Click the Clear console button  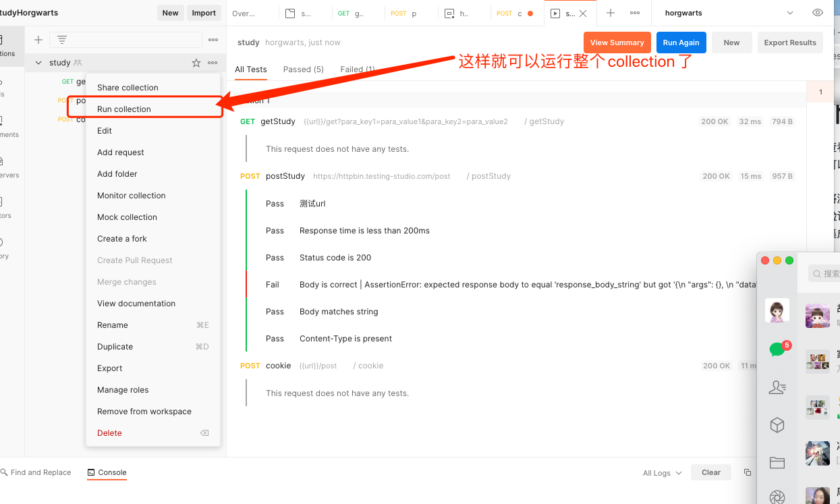711,472
